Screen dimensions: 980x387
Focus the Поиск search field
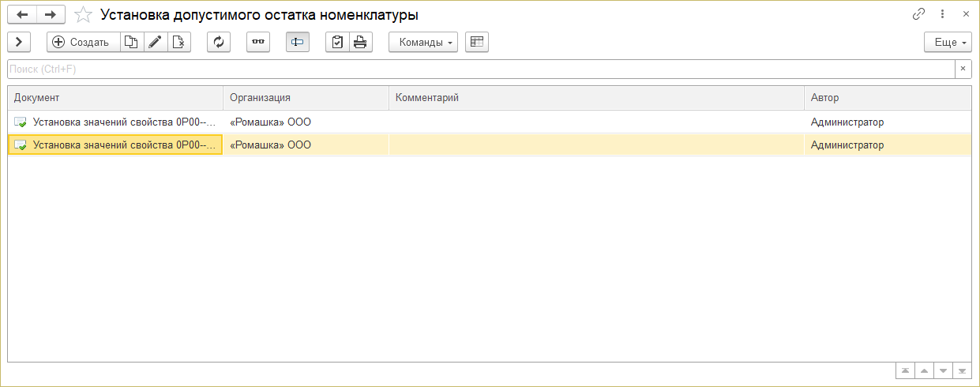480,70
